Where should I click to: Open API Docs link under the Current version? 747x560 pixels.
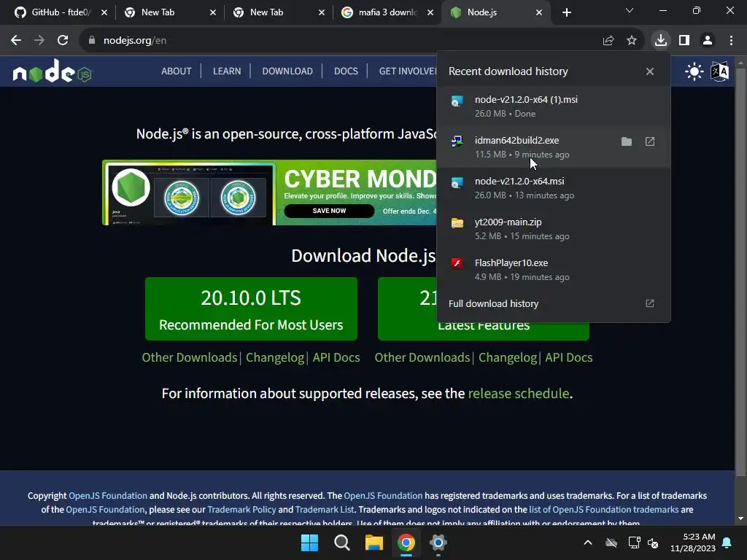568,357
